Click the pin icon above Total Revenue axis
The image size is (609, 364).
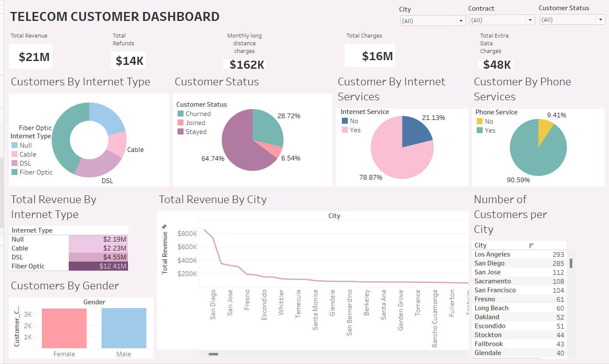coord(164,227)
